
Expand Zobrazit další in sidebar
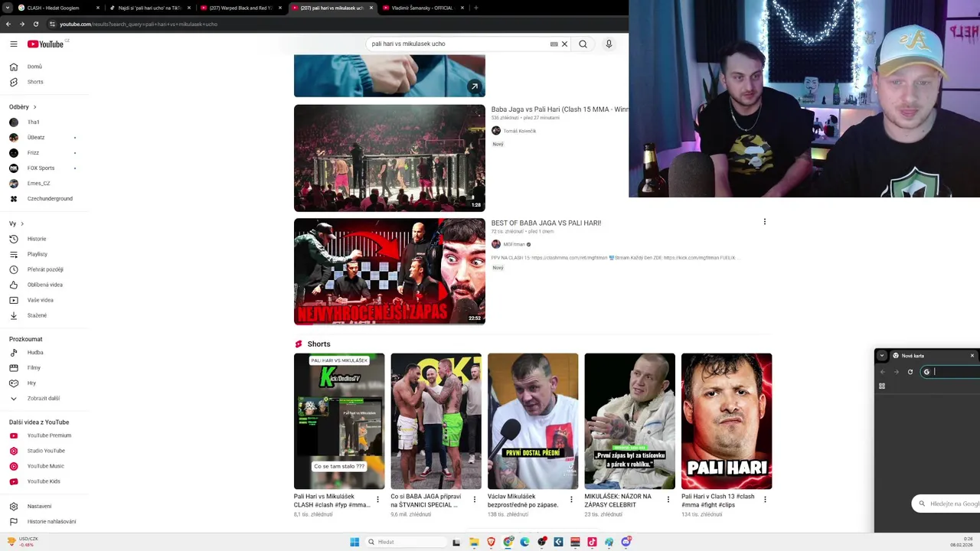coord(44,399)
